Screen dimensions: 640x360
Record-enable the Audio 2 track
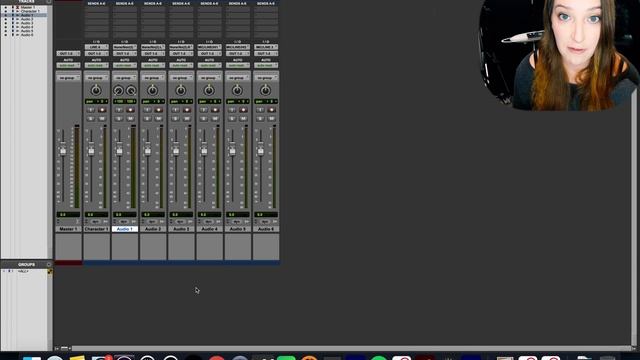(158, 110)
